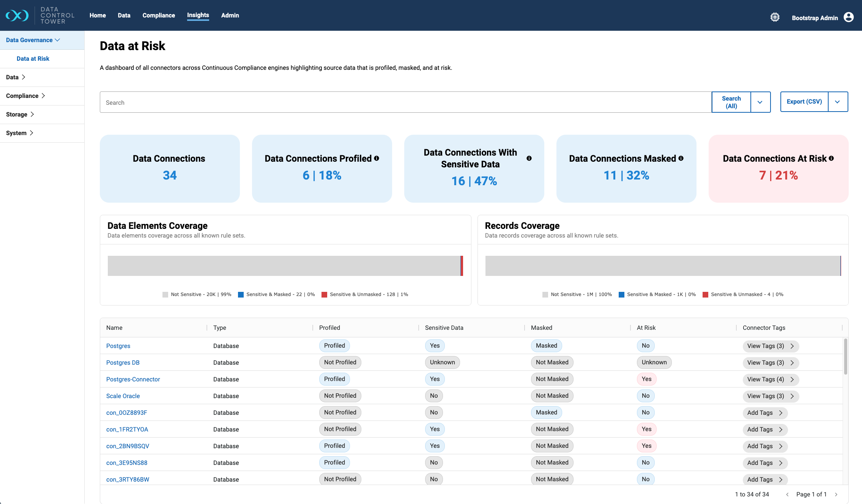Click the red Sensitive & Unmasked legend swatch

(x=325, y=294)
